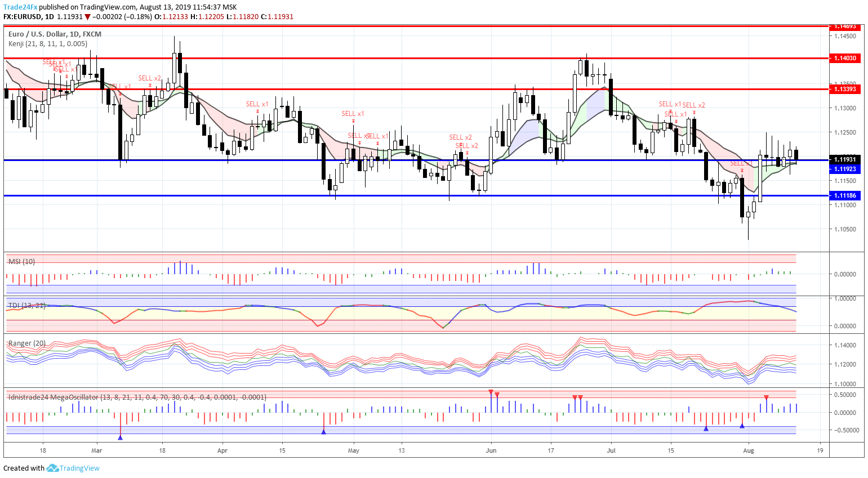Click the 1.14030 red price tag
The width and height of the screenshot is (868, 478).
[x=845, y=58]
